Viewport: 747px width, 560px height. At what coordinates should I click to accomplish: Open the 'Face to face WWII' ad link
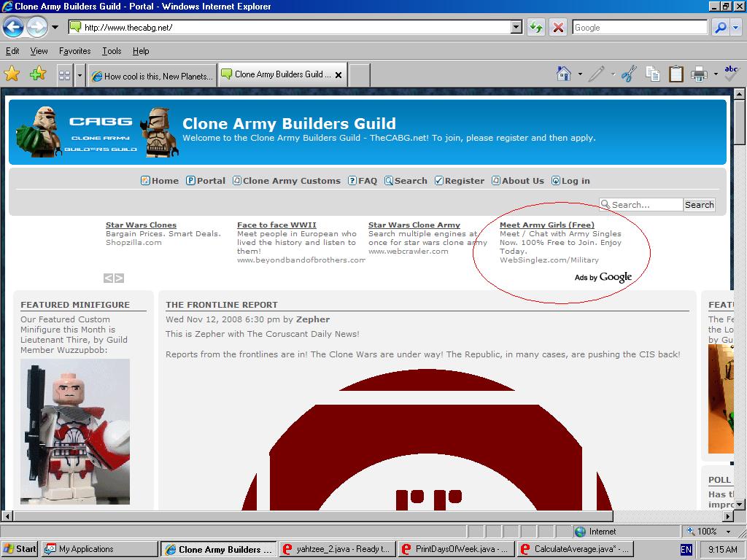click(276, 225)
